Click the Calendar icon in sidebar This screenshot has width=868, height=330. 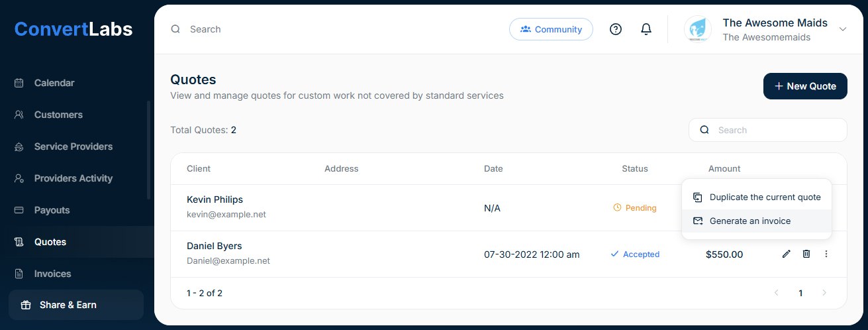19,83
